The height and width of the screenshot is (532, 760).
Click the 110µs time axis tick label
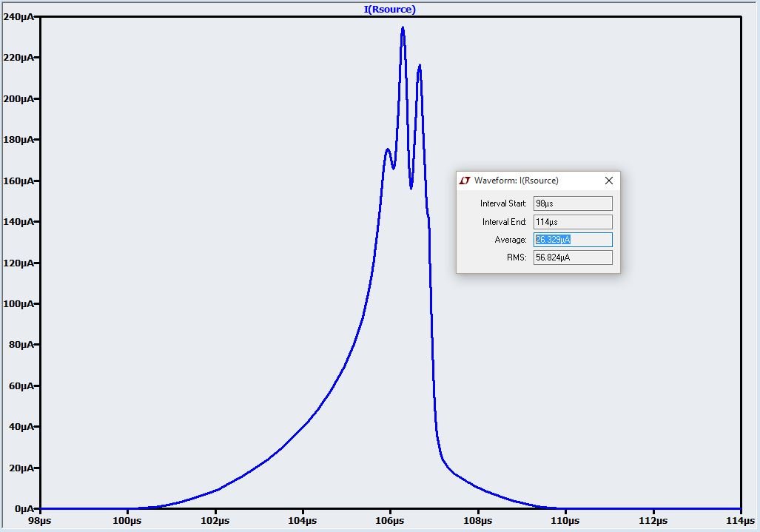pos(565,521)
